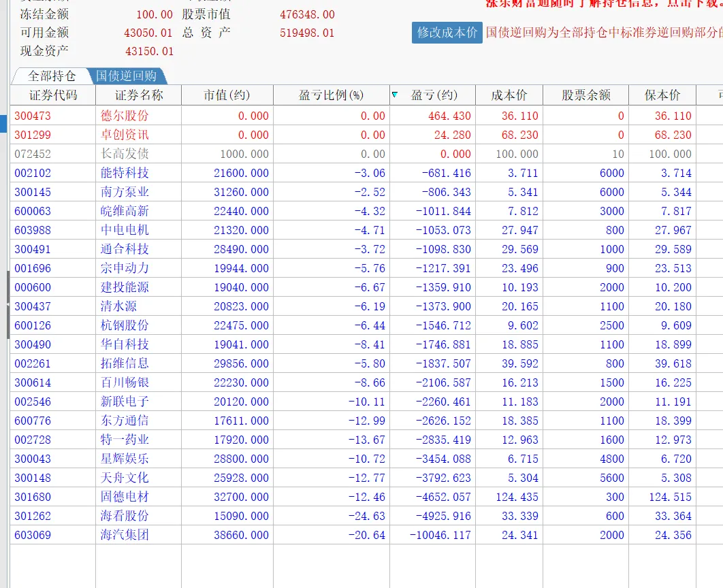Click the 股票市值 value 476348.00
Image resolution: width=723 pixels, height=588 pixels.
[x=307, y=15]
